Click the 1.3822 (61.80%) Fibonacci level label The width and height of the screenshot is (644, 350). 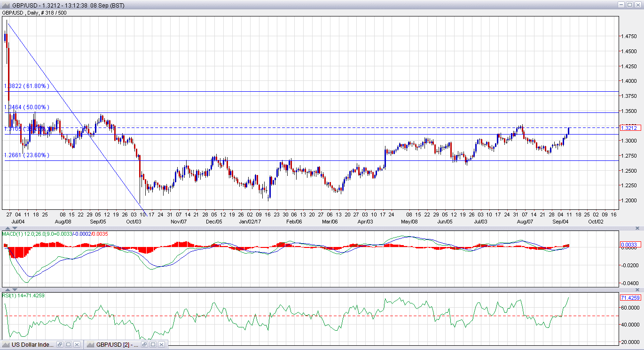27,86
